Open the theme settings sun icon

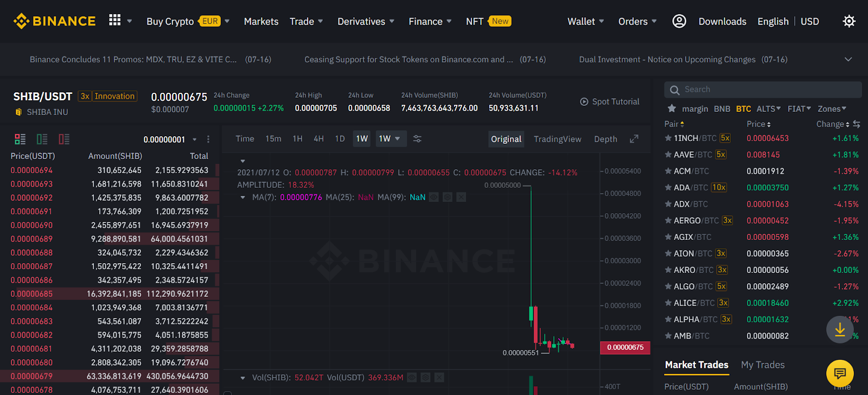(849, 21)
